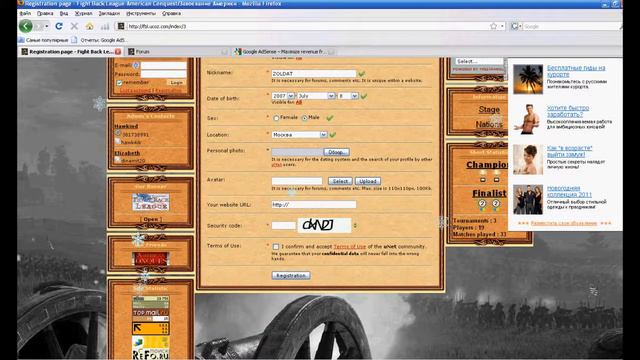Open the back/forward history dropdown arrow

click(x=47, y=26)
